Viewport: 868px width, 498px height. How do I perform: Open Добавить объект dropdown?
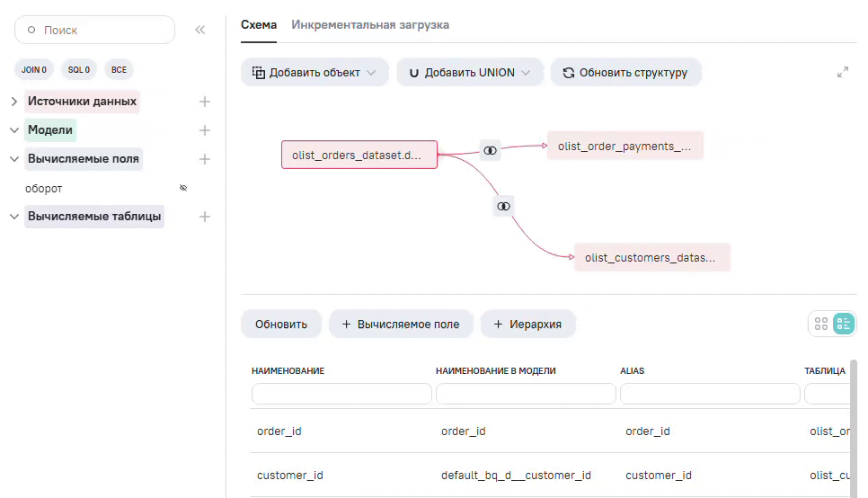click(x=314, y=73)
